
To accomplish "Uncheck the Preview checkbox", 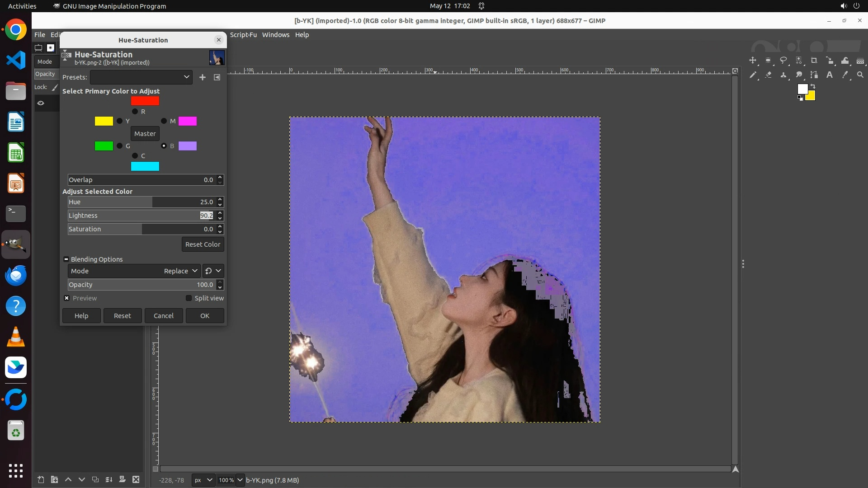I will (x=67, y=298).
